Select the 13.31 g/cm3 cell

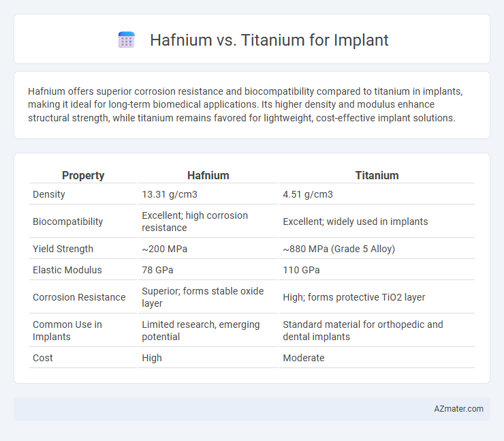(x=208, y=194)
